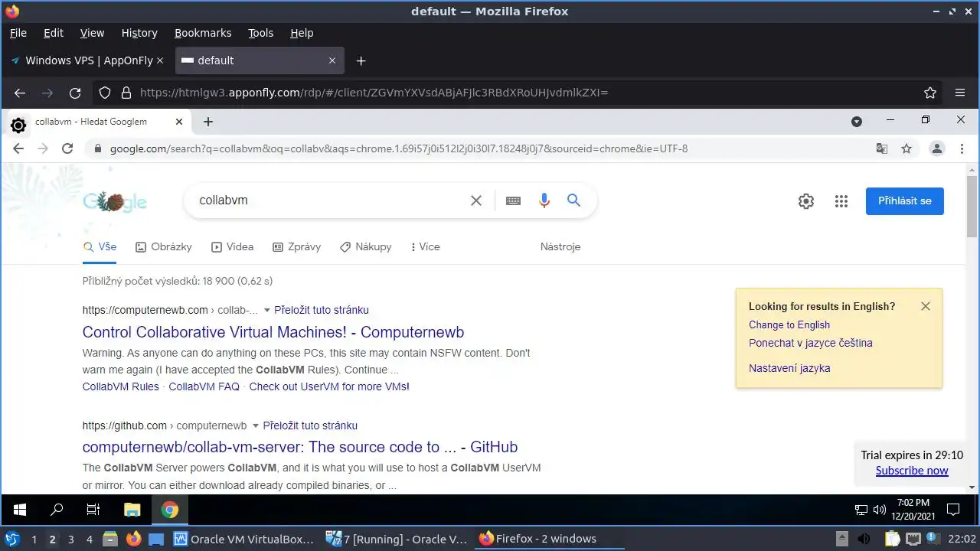Open the Firefox History menu
Image resolution: width=980 pixels, height=551 pixels.
[139, 33]
